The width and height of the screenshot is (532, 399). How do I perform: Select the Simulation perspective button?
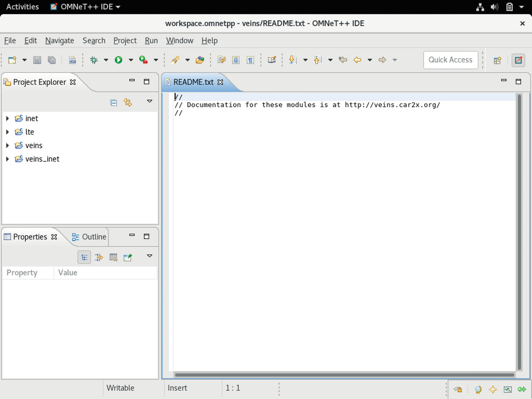click(x=519, y=60)
